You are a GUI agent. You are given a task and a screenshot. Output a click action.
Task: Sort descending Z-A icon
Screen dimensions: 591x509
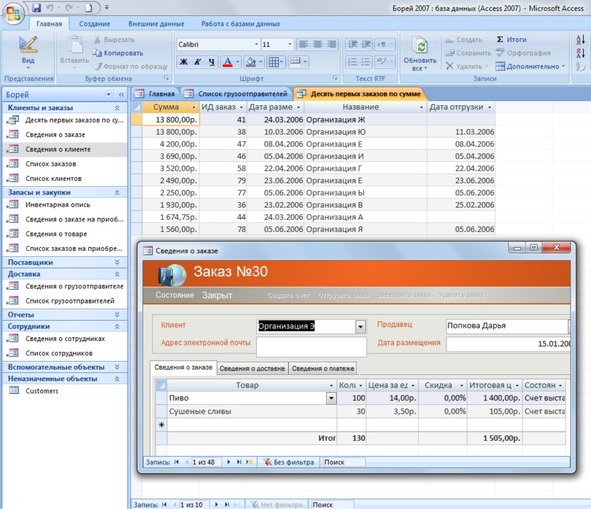pos(580,53)
